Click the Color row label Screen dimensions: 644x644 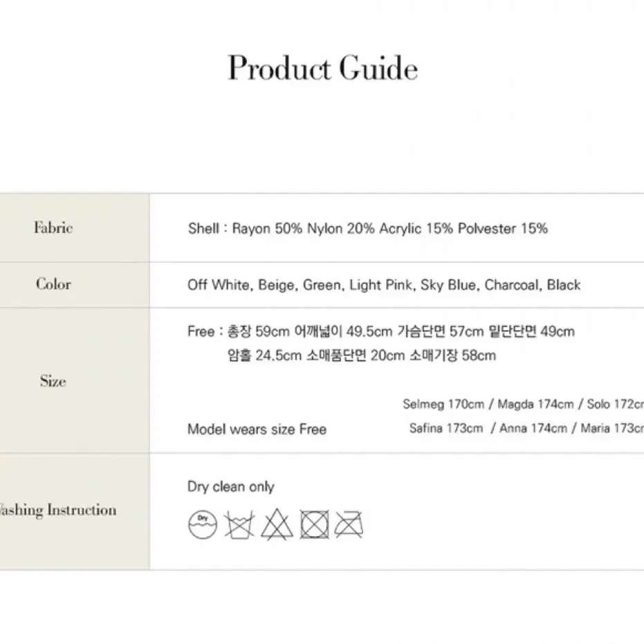click(x=53, y=284)
